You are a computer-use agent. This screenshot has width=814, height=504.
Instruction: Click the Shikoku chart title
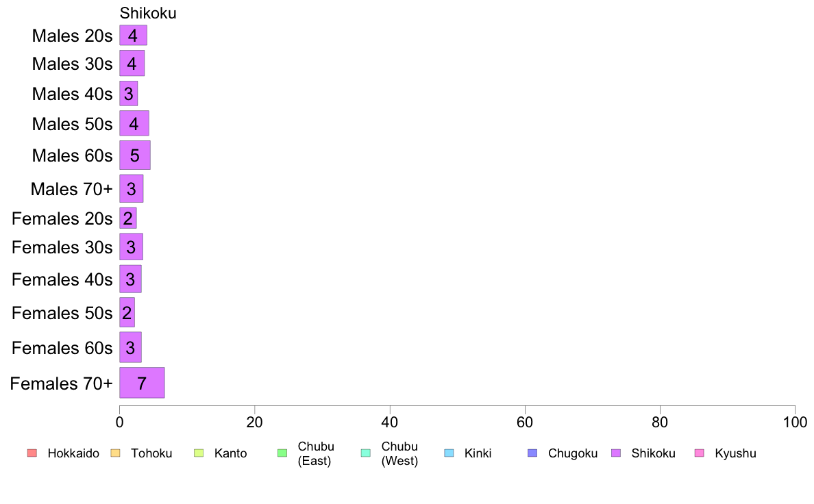coord(148,13)
